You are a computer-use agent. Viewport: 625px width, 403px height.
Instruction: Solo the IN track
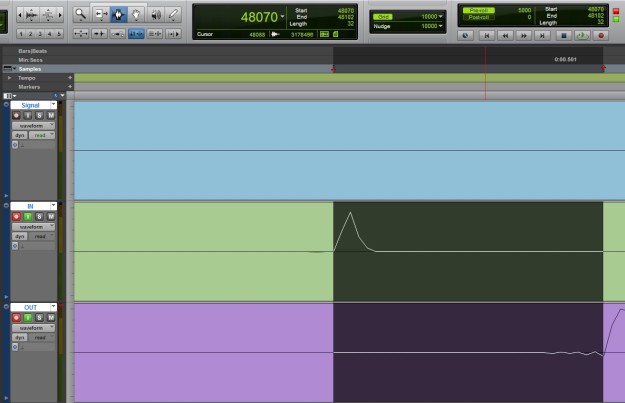[39, 216]
